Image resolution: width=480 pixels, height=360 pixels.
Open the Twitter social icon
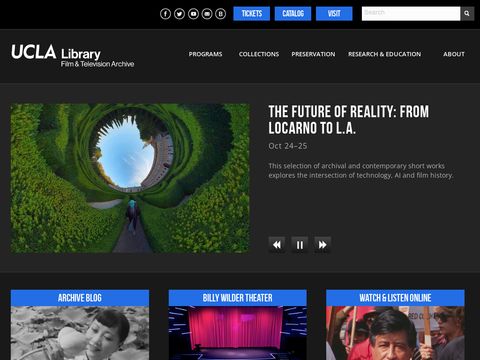(179, 14)
